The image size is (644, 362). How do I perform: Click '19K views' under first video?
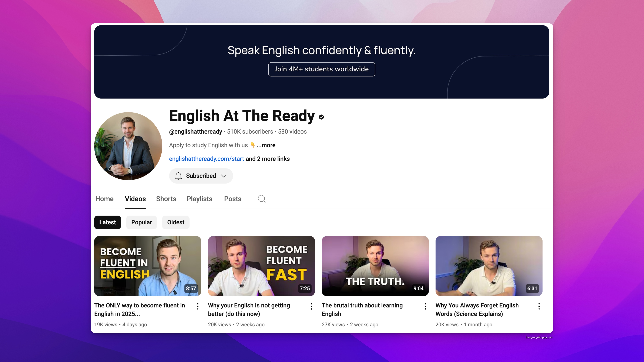(x=106, y=325)
